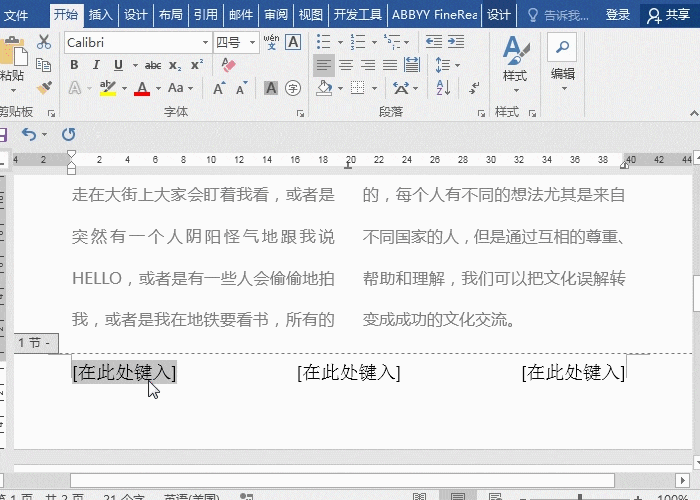Click the shading paint bucket
The height and width of the screenshot is (500, 700).
(325, 88)
